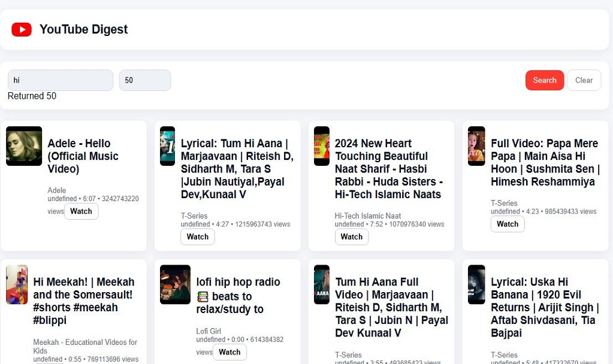Click Watch under lofi hip hop radio

(229, 352)
